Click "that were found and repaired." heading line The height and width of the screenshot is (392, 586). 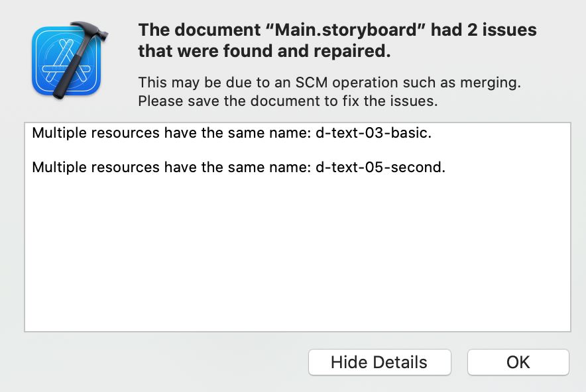coord(264,51)
